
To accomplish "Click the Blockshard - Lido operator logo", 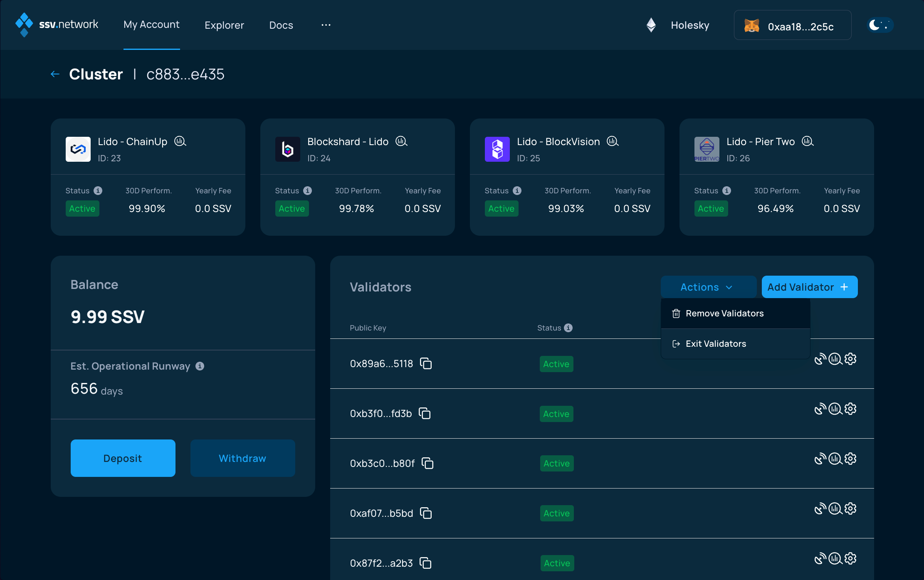I will 288,149.
